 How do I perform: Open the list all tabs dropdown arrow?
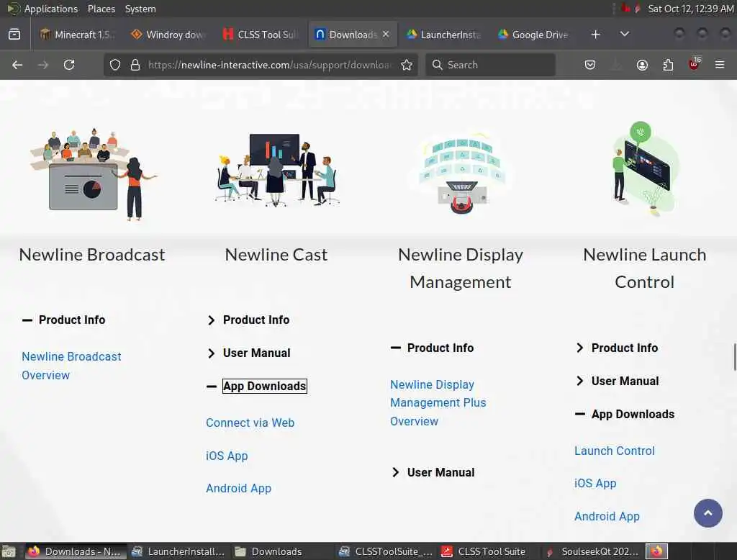pos(625,34)
